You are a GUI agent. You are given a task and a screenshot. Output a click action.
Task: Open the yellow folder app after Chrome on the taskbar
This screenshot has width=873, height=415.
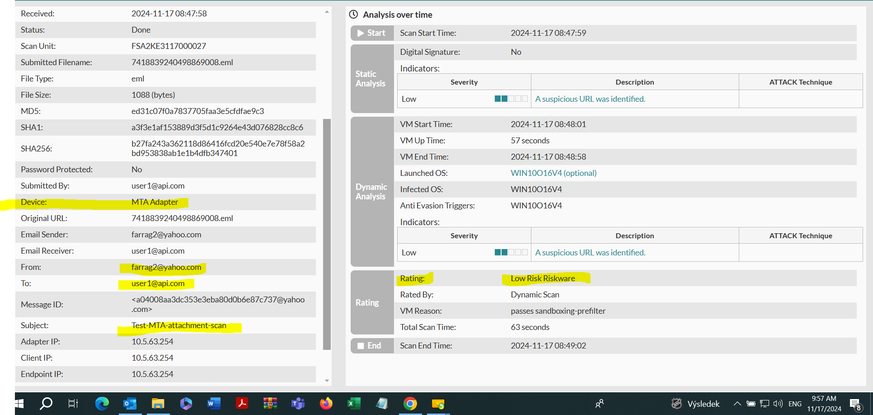click(x=438, y=403)
